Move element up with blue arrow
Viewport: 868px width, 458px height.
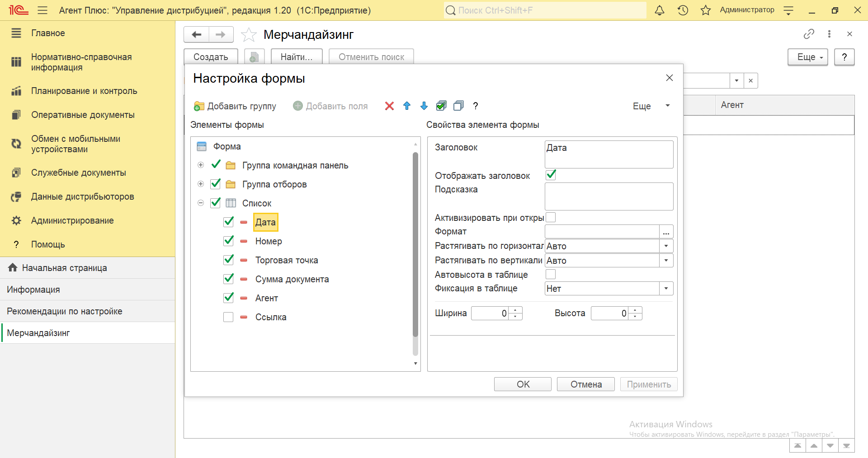click(407, 106)
